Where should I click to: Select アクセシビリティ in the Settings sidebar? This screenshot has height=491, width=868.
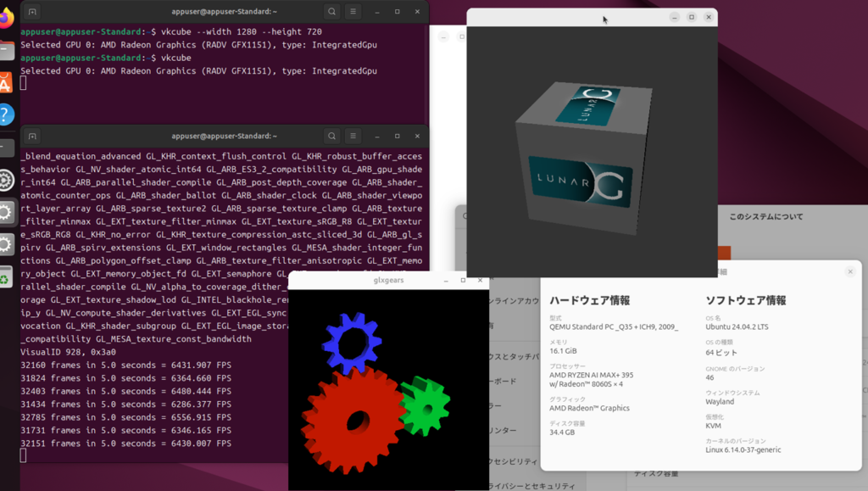[x=513, y=461]
